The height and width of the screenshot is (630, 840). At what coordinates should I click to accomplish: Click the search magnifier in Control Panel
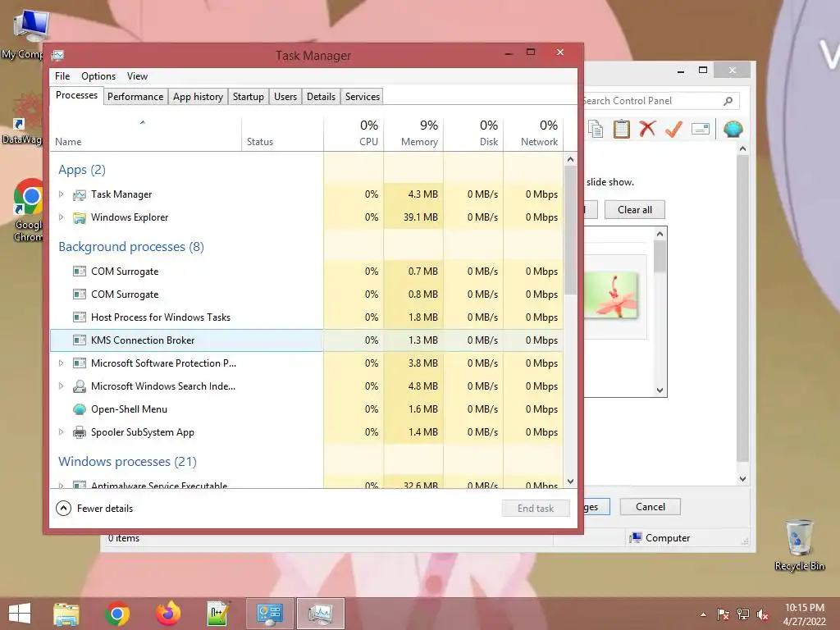(x=728, y=101)
